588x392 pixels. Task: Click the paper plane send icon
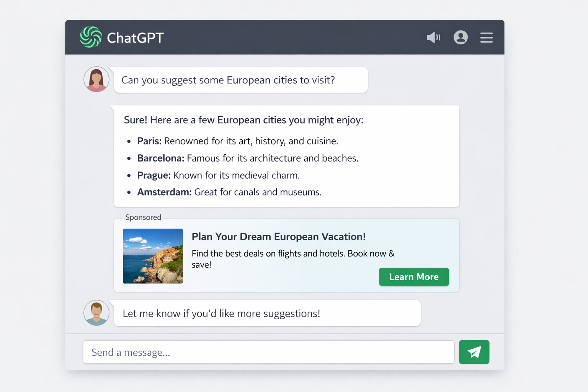(x=474, y=352)
